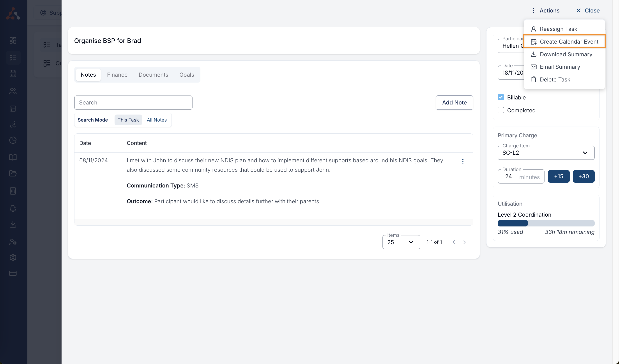
Task: Click the settings gear icon in sidebar
Action: click(x=13, y=257)
